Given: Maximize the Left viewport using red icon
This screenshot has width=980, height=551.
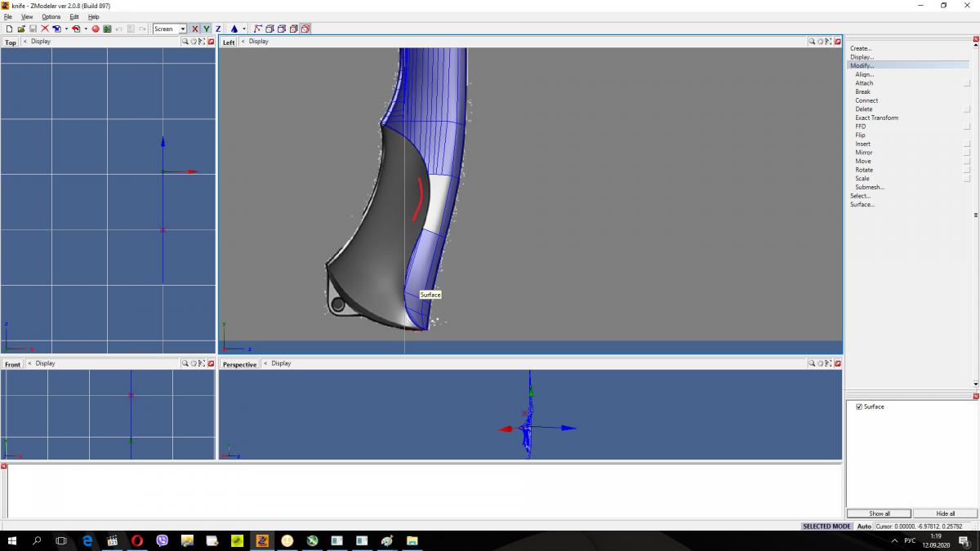Looking at the screenshot, I should pos(838,42).
